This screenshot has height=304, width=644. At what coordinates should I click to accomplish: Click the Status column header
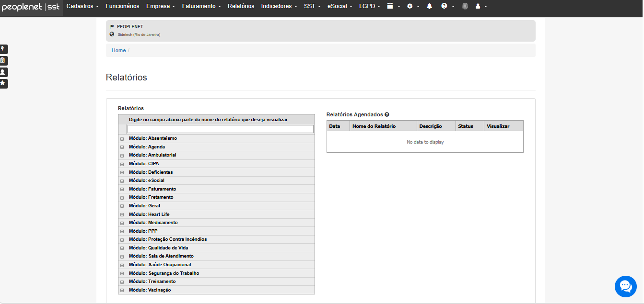tap(470, 126)
